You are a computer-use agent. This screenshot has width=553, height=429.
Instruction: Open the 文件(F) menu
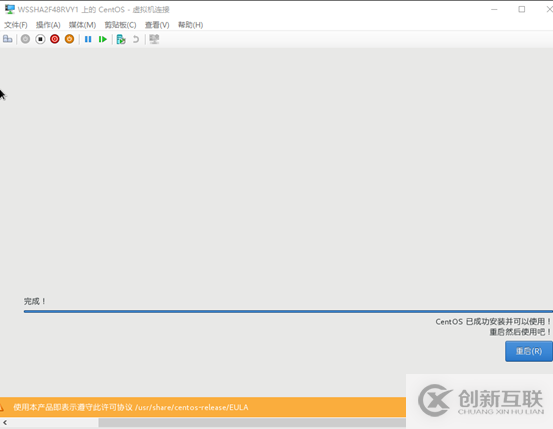coord(16,25)
